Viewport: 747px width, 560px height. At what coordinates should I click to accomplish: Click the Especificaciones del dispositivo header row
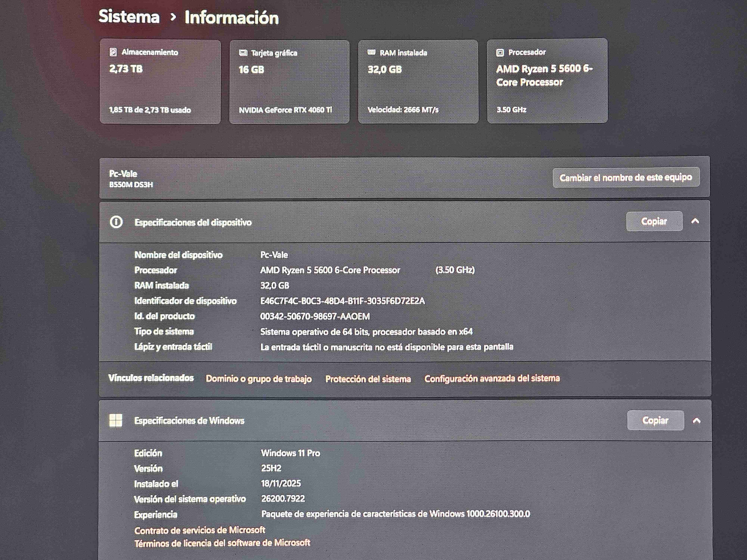[371, 222]
